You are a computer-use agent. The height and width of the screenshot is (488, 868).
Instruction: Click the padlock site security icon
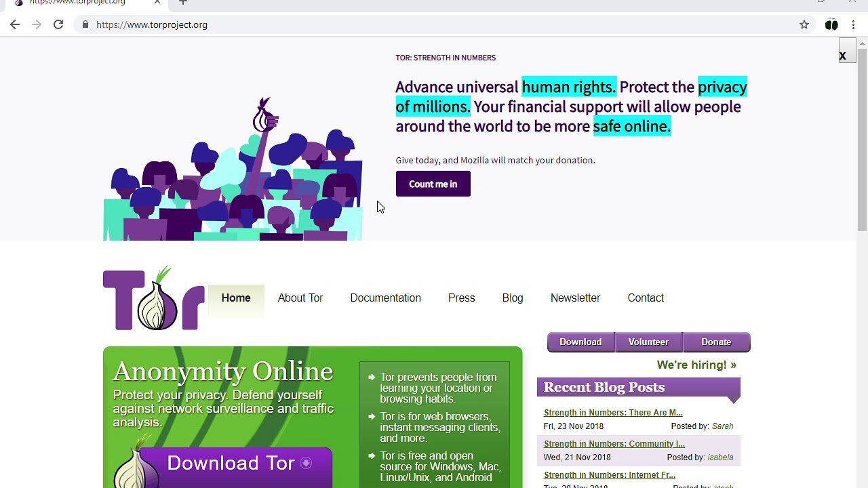(x=85, y=24)
